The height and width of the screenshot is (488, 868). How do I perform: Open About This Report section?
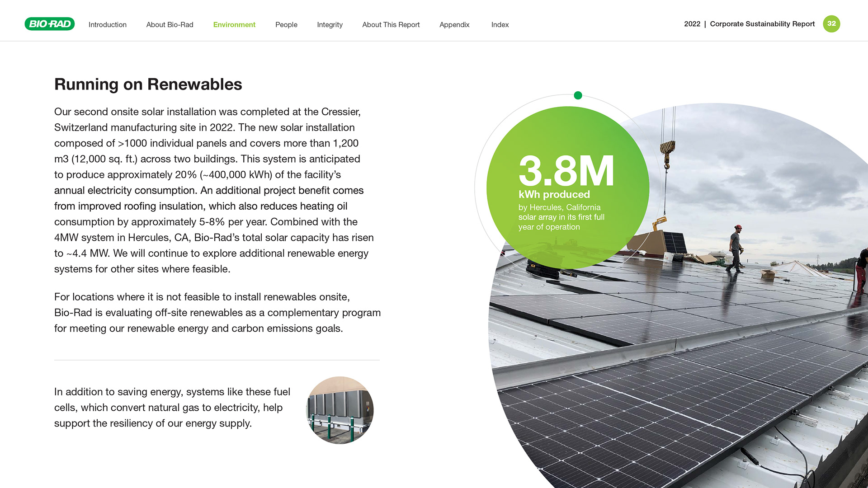point(391,25)
